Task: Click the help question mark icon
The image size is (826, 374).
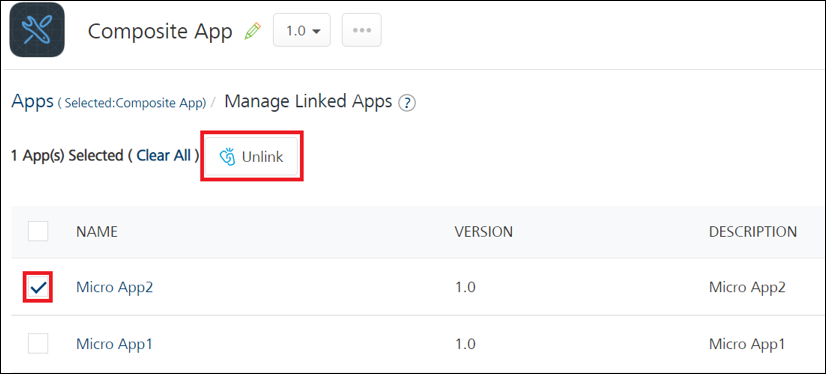Action: 407,103
